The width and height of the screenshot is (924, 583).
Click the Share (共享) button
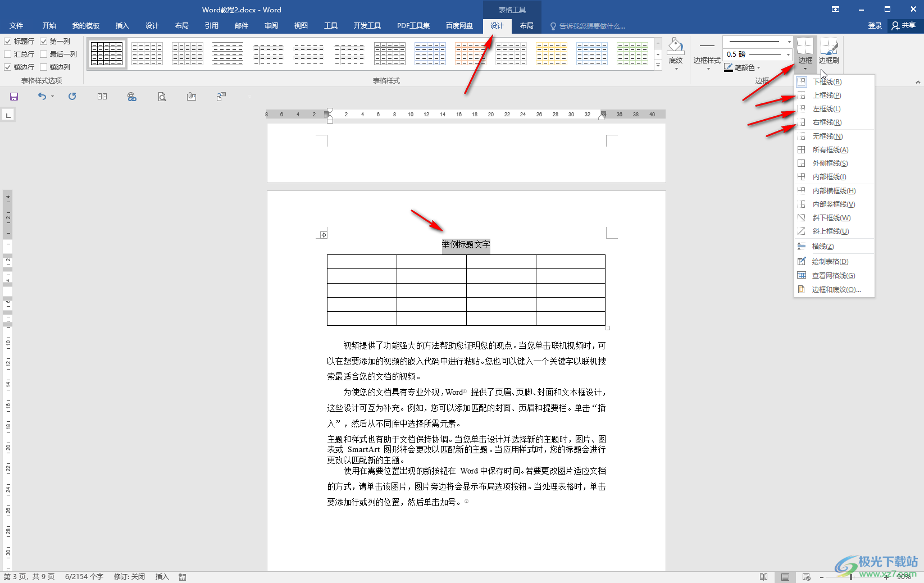pyautogui.click(x=904, y=26)
